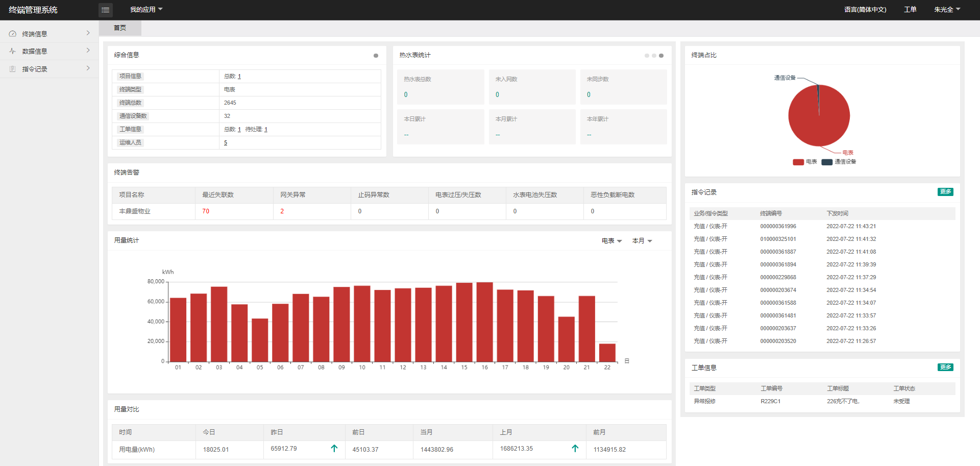The image size is (980, 466).
Task: Click the 数据信息 pulse icon in sidebar
Action: coord(13,51)
